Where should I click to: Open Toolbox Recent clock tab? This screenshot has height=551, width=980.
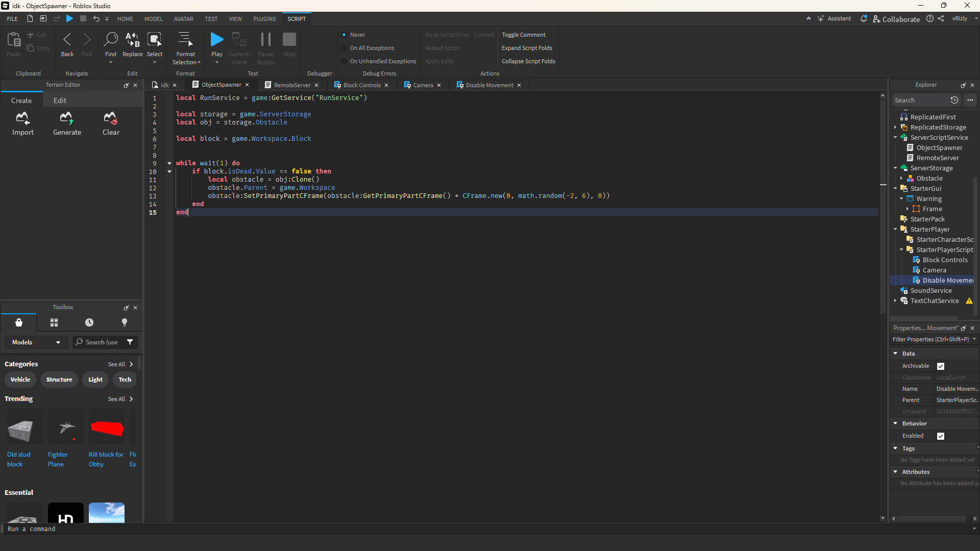[89, 322]
